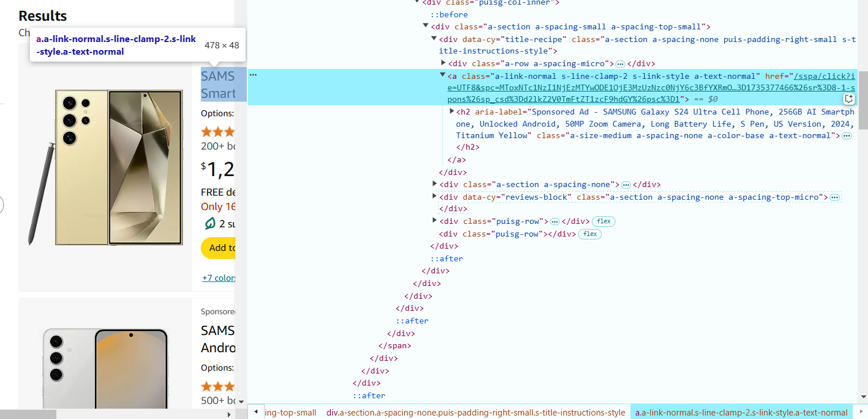Toggle flex badge on second empty puisg-row div
The height and width of the screenshot is (419, 868).
pyautogui.click(x=590, y=234)
